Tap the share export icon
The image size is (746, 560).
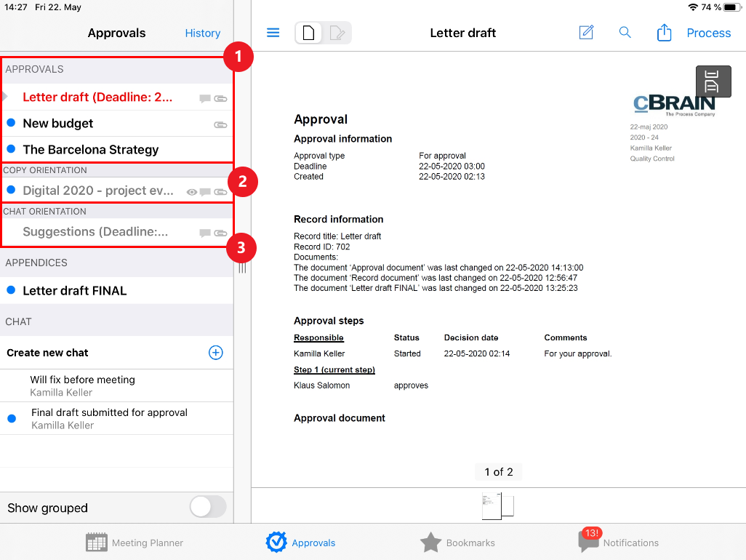point(664,33)
